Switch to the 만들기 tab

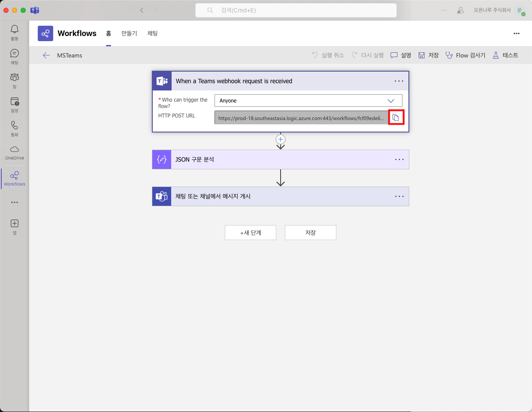(x=129, y=33)
